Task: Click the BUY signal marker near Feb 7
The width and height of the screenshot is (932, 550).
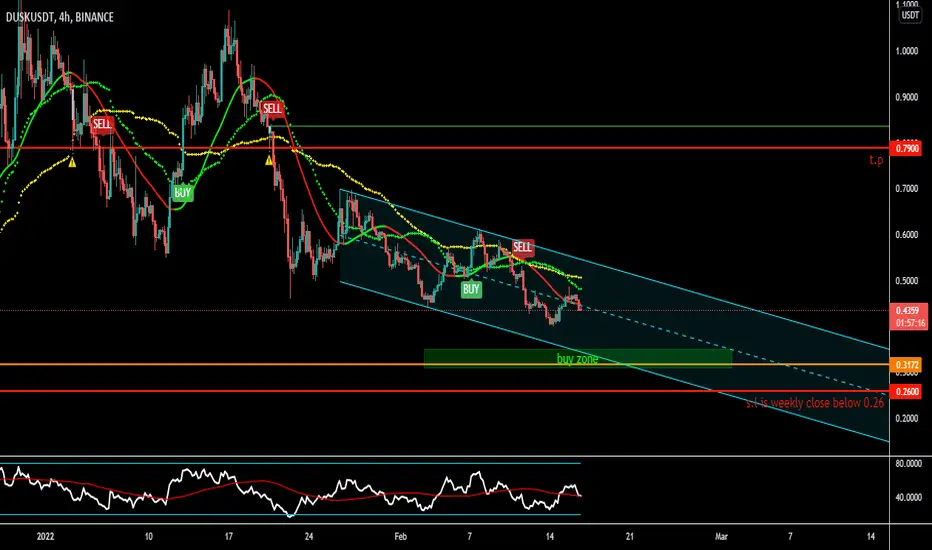Action: (x=471, y=290)
